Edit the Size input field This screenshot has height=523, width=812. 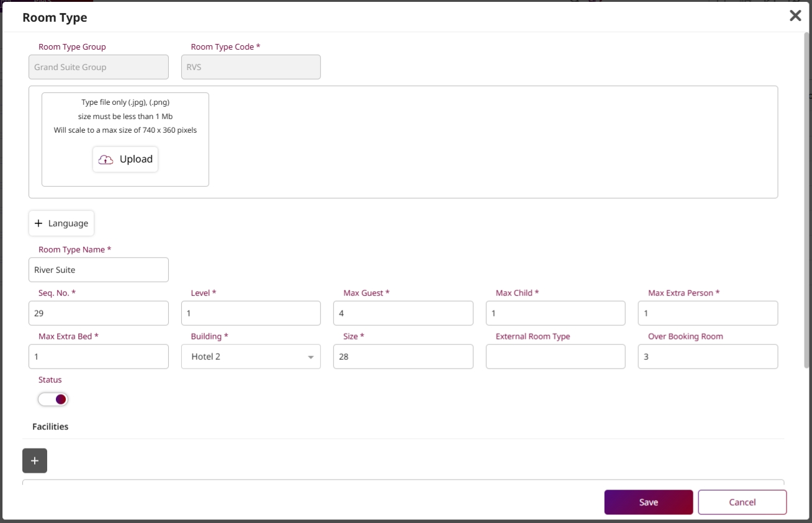tap(403, 357)
